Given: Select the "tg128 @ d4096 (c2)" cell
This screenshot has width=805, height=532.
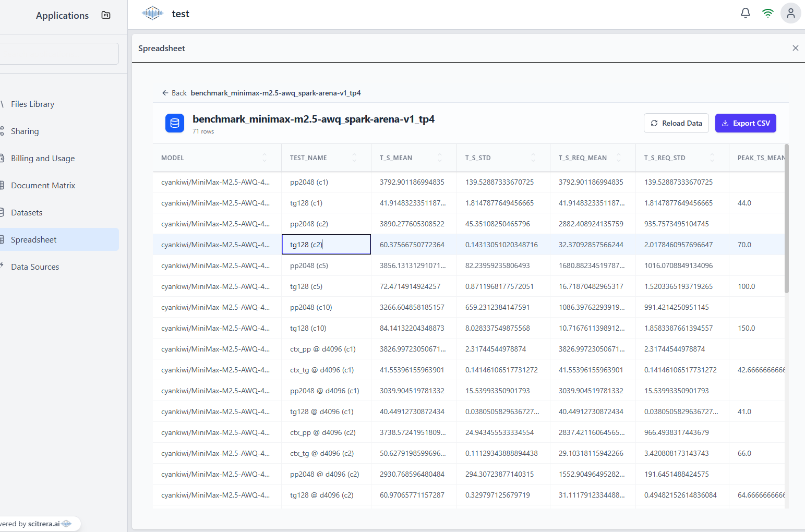Looking at the screenshot, I should tap(326, 495).
